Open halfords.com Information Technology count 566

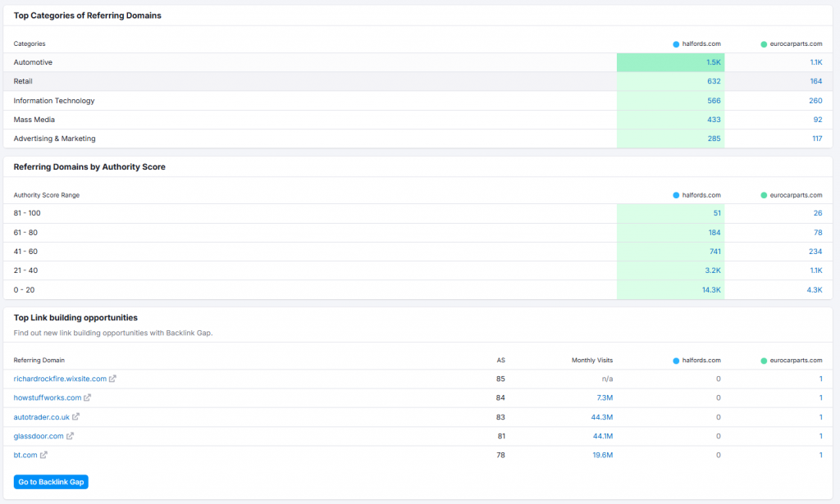click(714, 101)
